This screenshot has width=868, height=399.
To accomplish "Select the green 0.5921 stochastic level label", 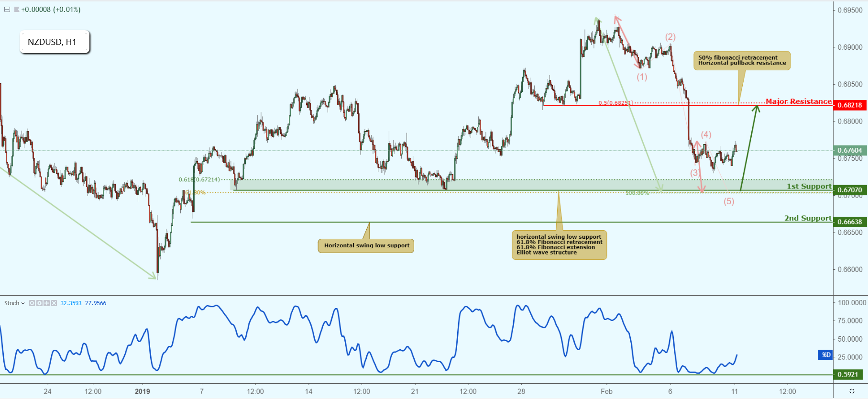I will click(x=849, y=375).
